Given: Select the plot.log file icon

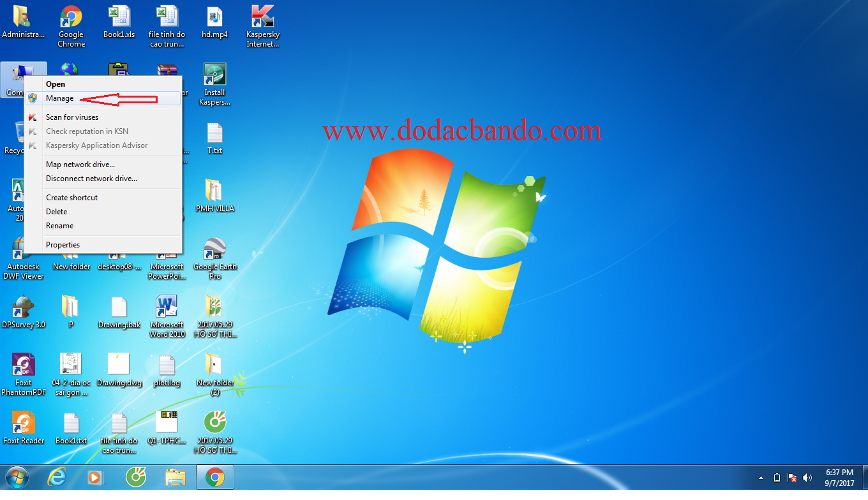Looking at the screenshot, I should click(167, 370).
